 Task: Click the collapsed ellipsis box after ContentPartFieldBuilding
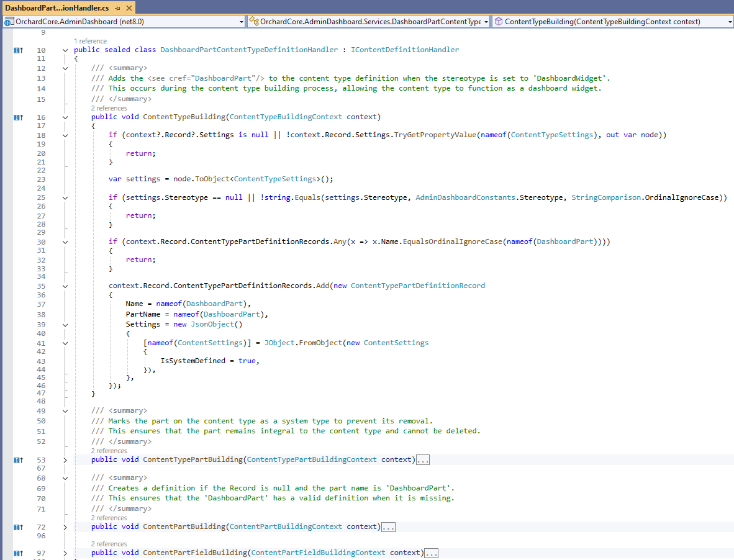[432, 553]
